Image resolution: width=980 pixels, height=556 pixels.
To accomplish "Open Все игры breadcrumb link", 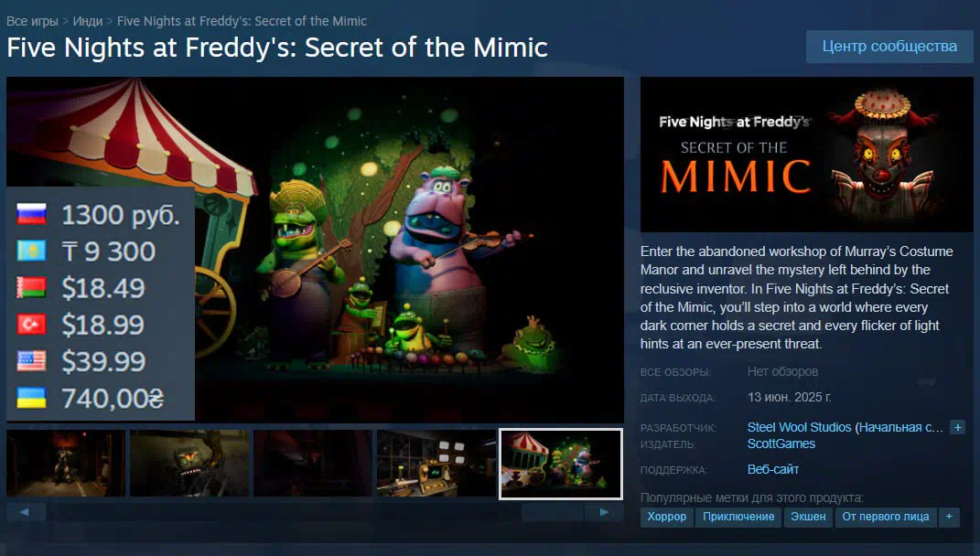I will coord(32,21).
